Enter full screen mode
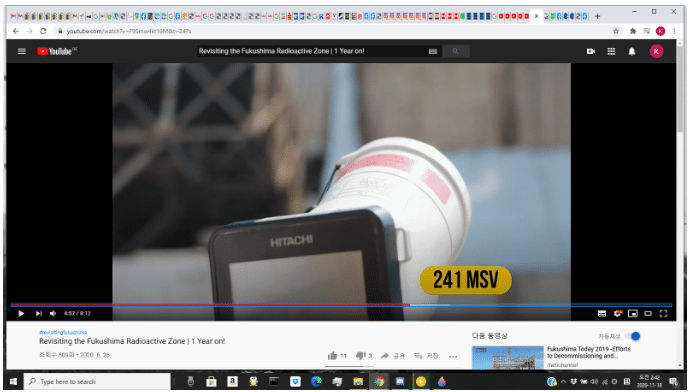The height and width of the screenshot is (392, 691). [x=663, y=313]
